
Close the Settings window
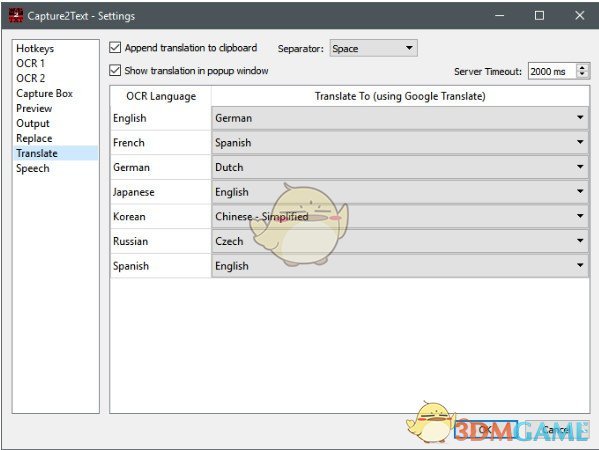click(x=580, y=16)
